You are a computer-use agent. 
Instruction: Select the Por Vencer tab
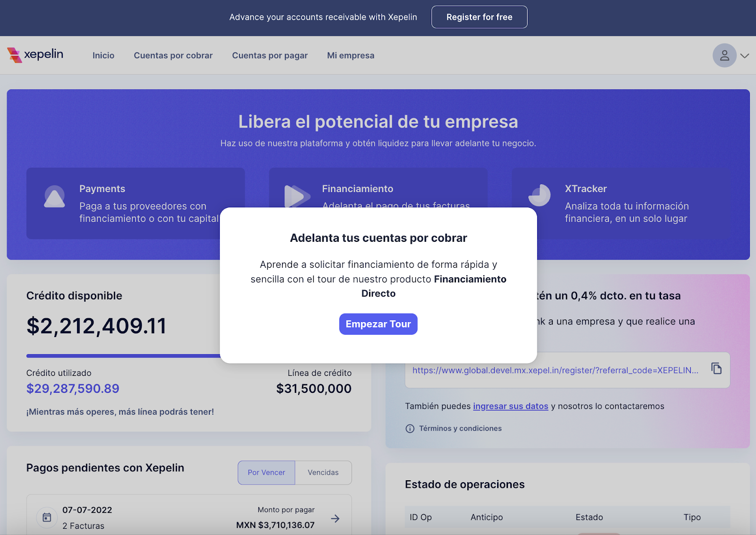(x=266, y=473)
